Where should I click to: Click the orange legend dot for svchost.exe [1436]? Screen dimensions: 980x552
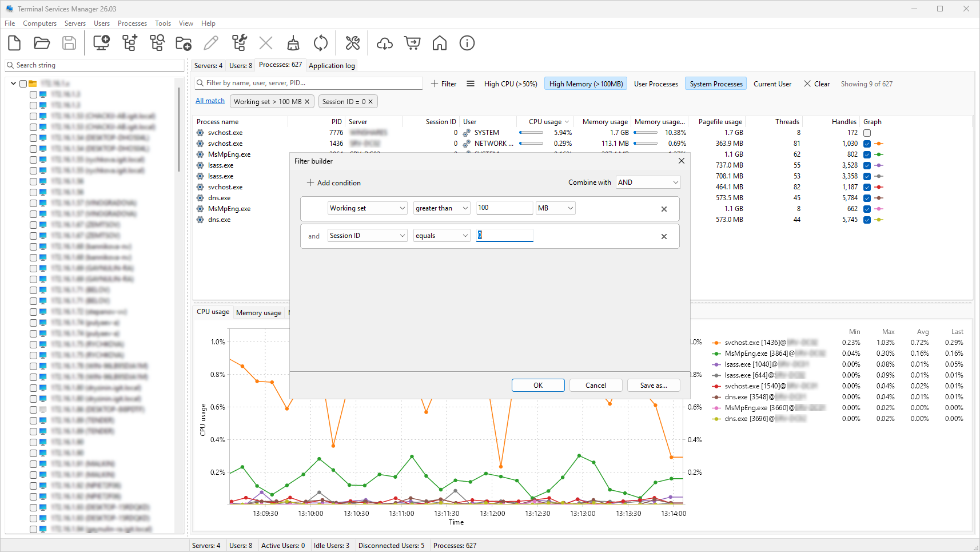point(716,343)
